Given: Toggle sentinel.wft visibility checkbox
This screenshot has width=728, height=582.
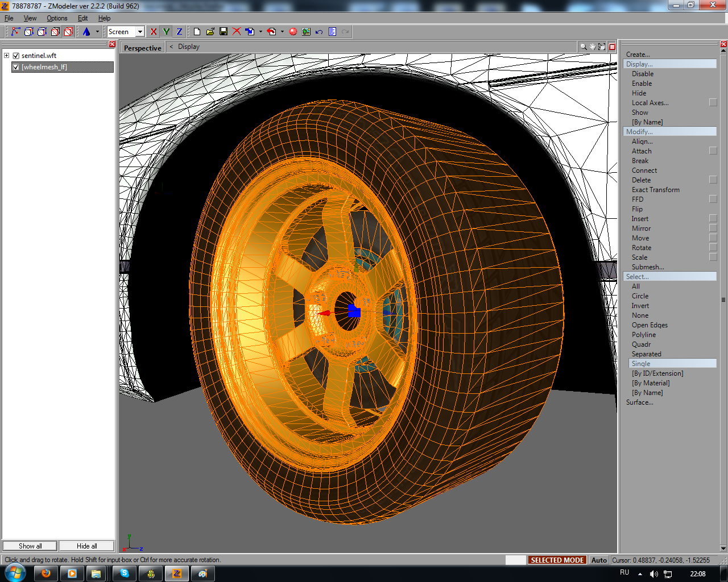Looking at the screenshot, I should (x=16, y=56).
